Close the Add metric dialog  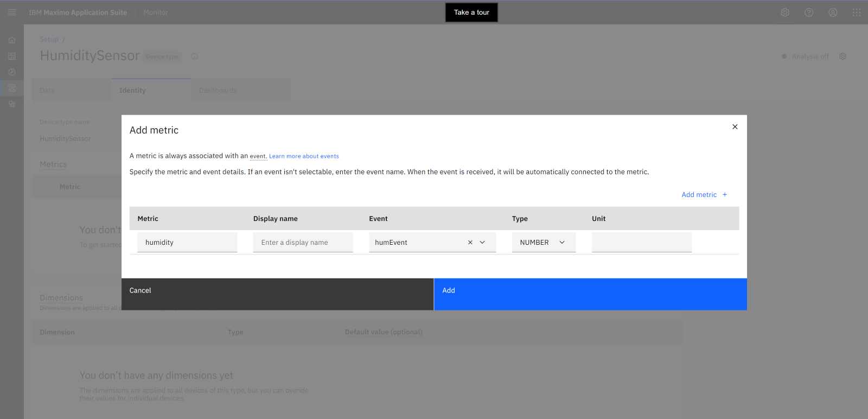pos(735,127)
